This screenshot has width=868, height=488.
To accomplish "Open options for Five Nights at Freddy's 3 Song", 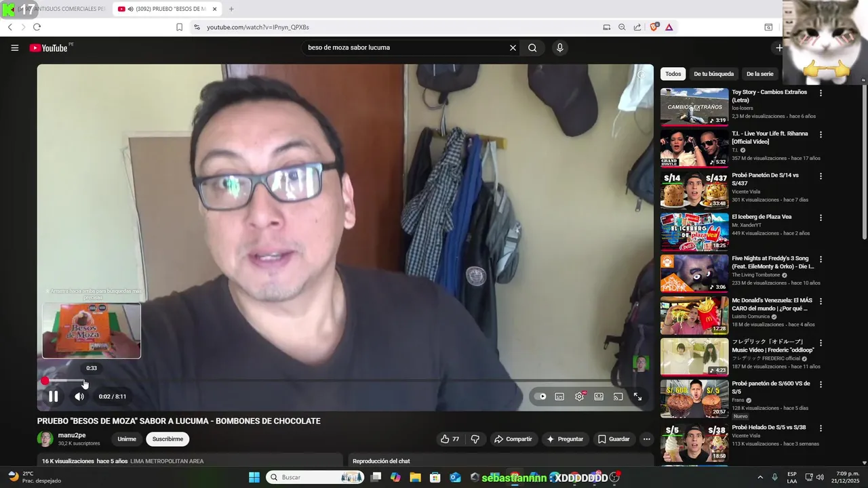I will [x=821, y=260].
